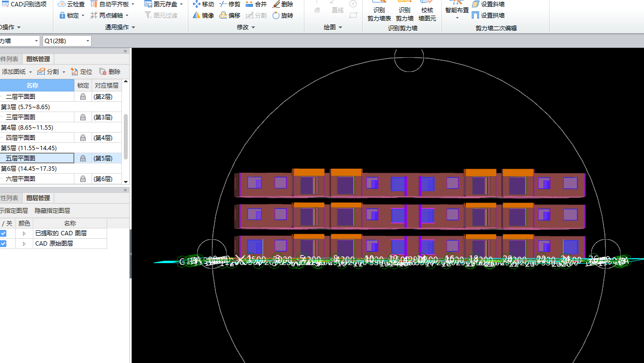The image size is (644, 363).
Task: Select the 分割 split tool in 修改 group
Action: pos(256,15)
